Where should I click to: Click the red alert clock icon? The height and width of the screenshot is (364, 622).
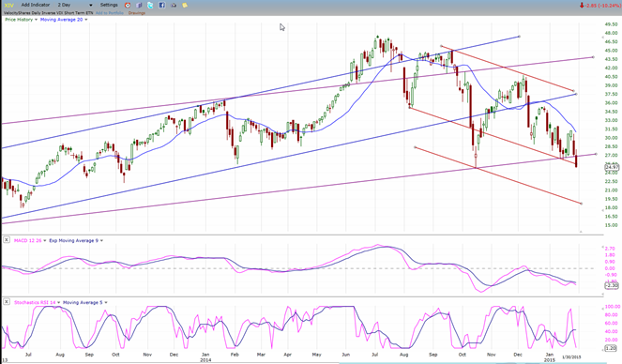click(x=128, y=5)
